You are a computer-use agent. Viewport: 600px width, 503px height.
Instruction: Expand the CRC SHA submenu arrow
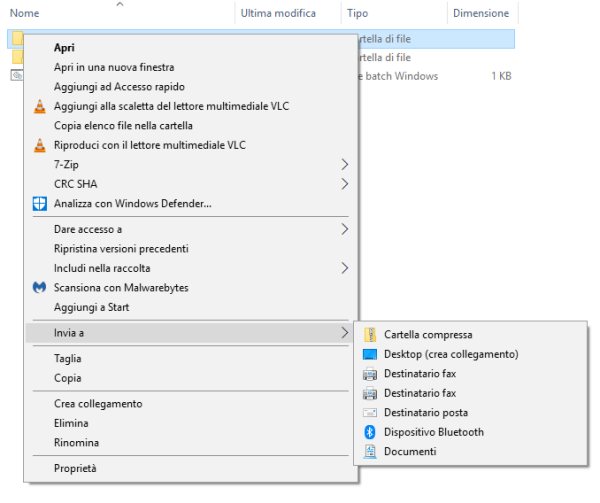(x=345, y=184)
